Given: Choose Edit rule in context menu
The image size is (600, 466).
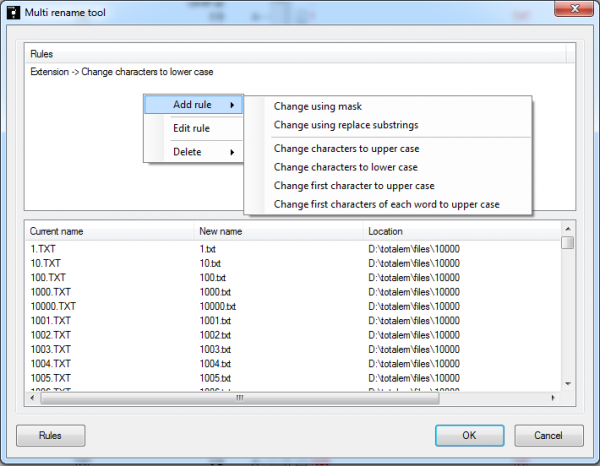Looking at the screenshot, I should pyautogui.click(x=191, y=128).
